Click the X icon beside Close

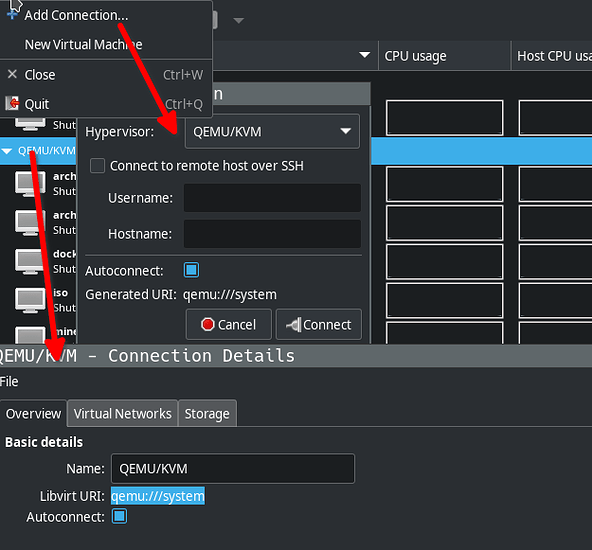[12, 74]
